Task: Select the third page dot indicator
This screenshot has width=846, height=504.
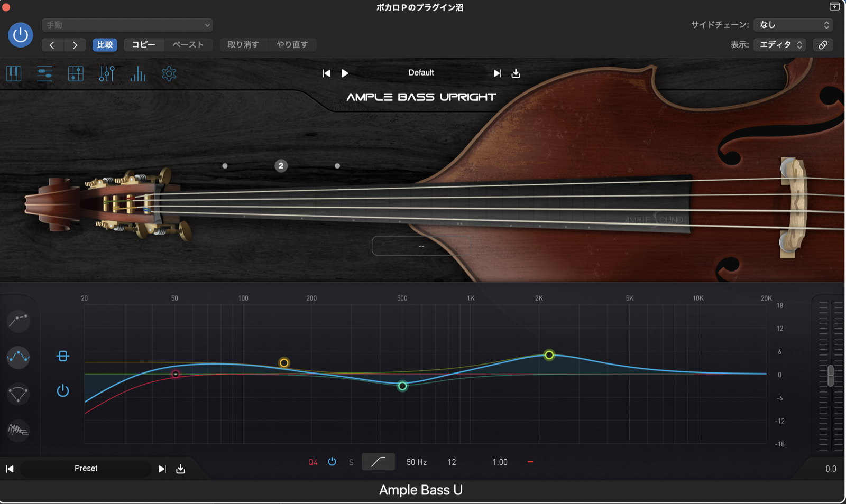Action: (x=337, y=166)
